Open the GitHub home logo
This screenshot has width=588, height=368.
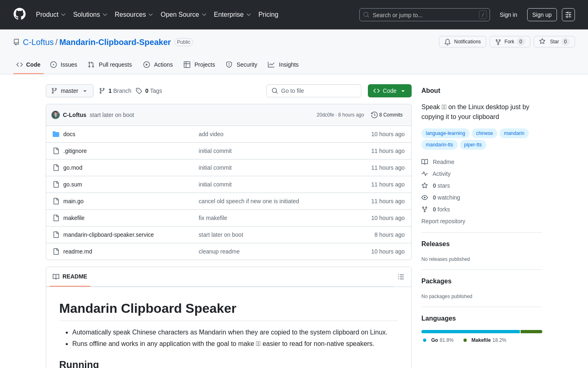[x=20, y=14]
